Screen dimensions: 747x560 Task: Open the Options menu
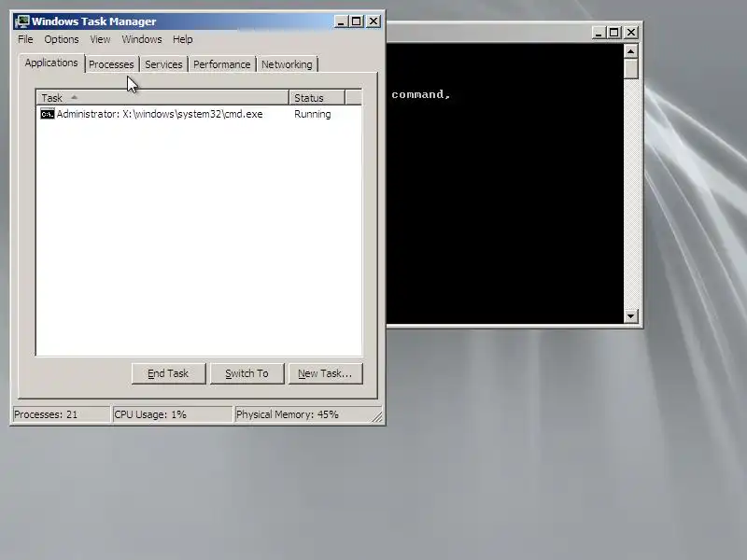click(62, 39)
